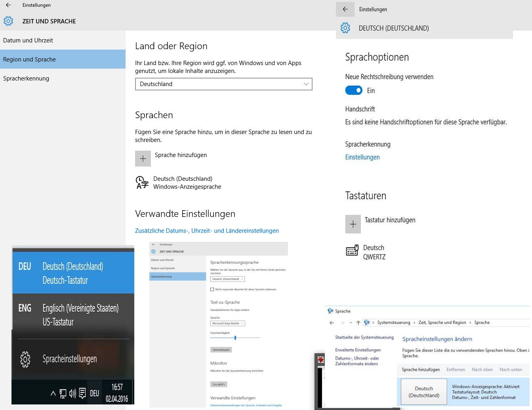This screenshot has height=410, width=532.
Task: Select the Deutsch QWERTZ keyboard icon
Action: (x=352, y=251)
